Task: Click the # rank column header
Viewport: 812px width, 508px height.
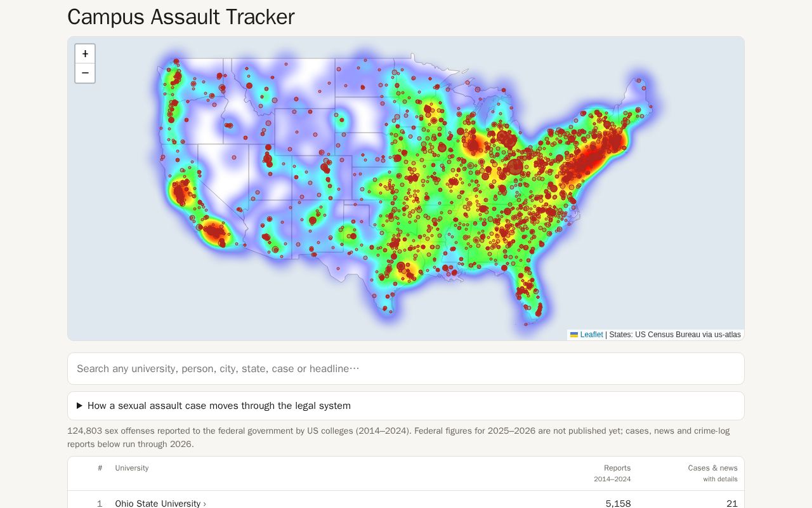Action: point(100,468)
